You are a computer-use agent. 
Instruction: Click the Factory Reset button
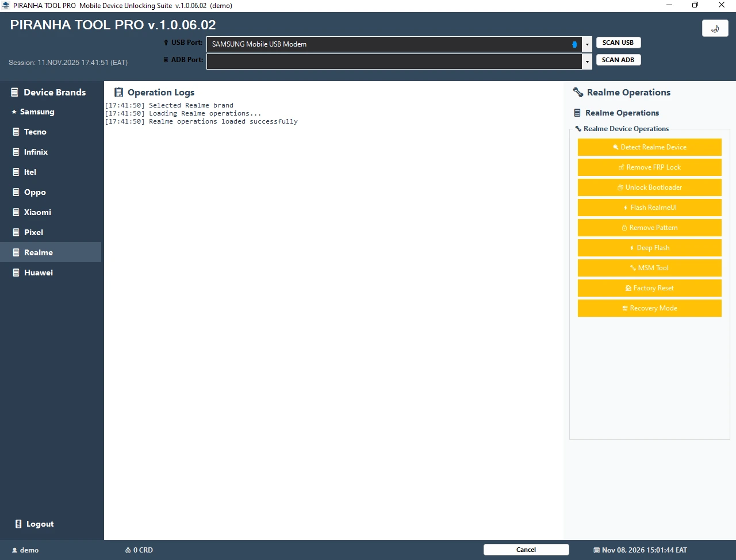(649, 288)
